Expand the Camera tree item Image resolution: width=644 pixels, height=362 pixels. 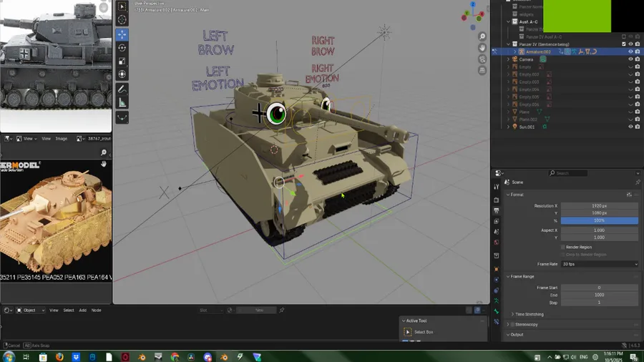[508, 59]
